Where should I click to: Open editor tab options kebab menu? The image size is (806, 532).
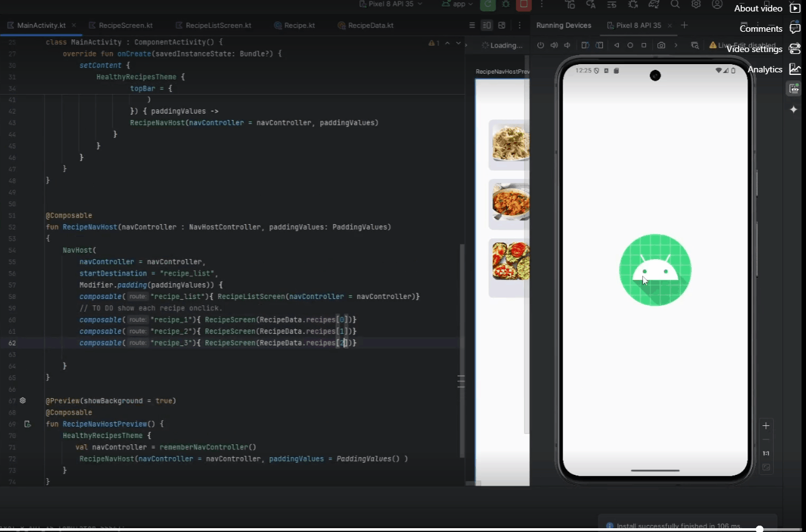pos(519,25)
